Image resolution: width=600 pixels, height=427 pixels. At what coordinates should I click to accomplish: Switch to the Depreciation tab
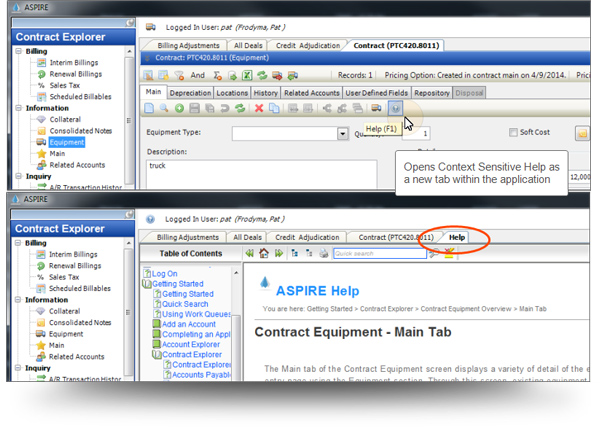pyautogui.click(x=190, y=93)
